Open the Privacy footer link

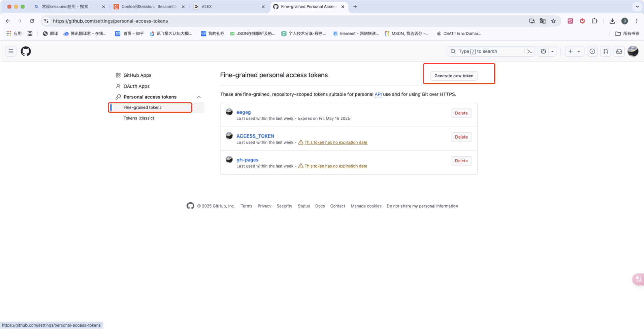pos(264,206)
